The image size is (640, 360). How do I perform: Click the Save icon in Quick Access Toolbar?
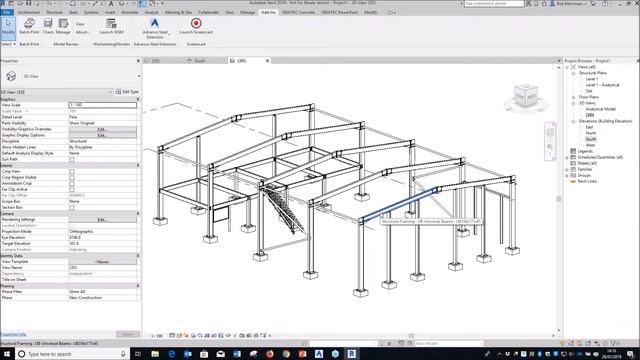(x=29, y=3)
